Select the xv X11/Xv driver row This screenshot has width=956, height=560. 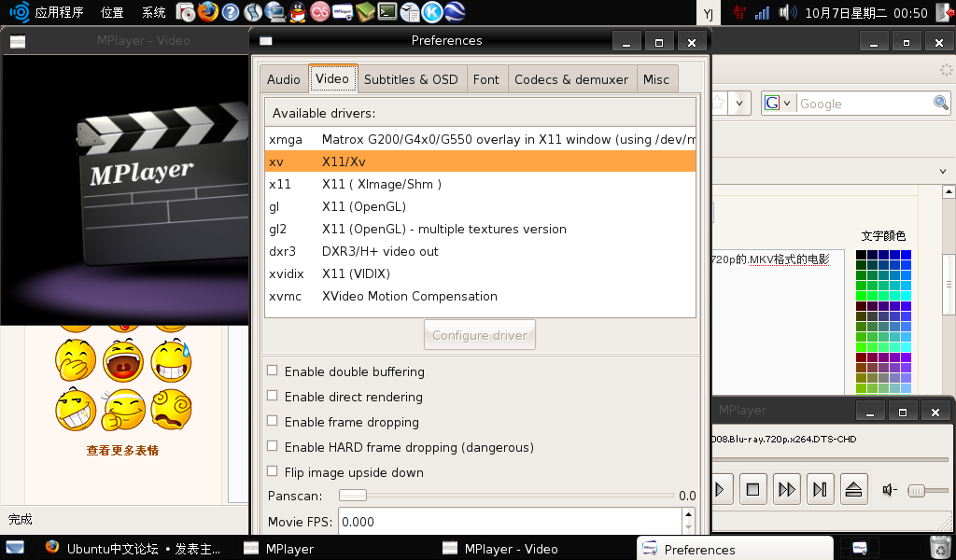coord(481,161)
